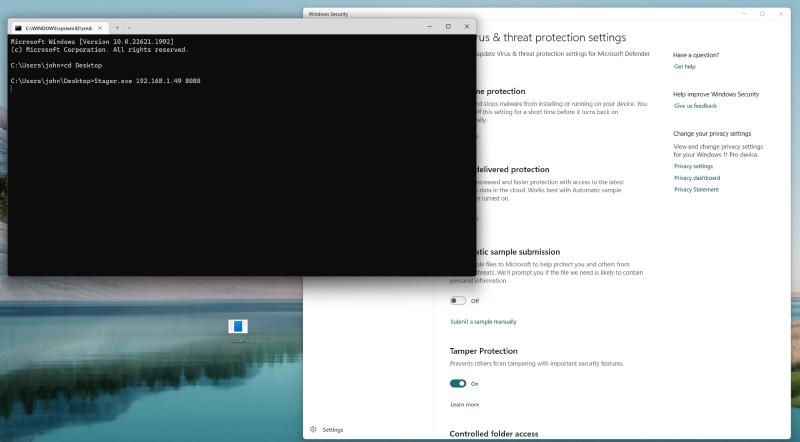Maximize the Windows Security window
Image resolution: width=800 pixels, height=442 pixels.
pos(762,14)
